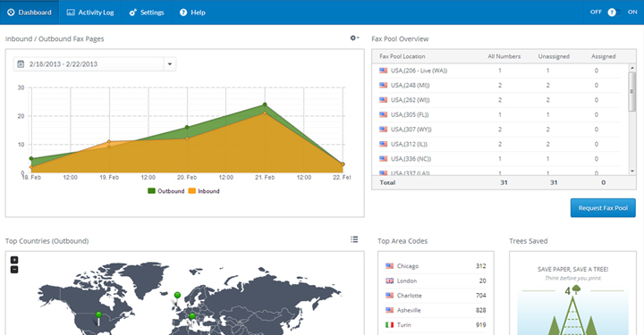The image size is (644, 335).
Task: Click the fax pool table scrollbar thumb
Action: click(632, 91)
